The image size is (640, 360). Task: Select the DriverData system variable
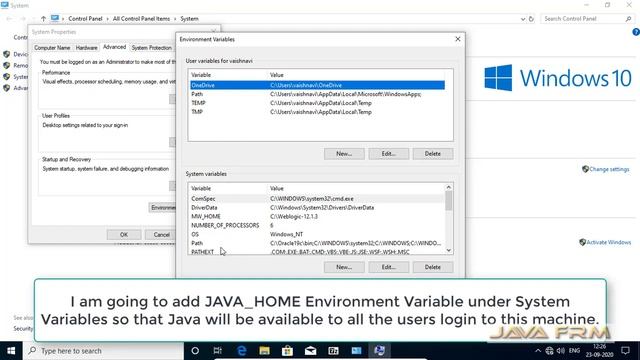317,208
